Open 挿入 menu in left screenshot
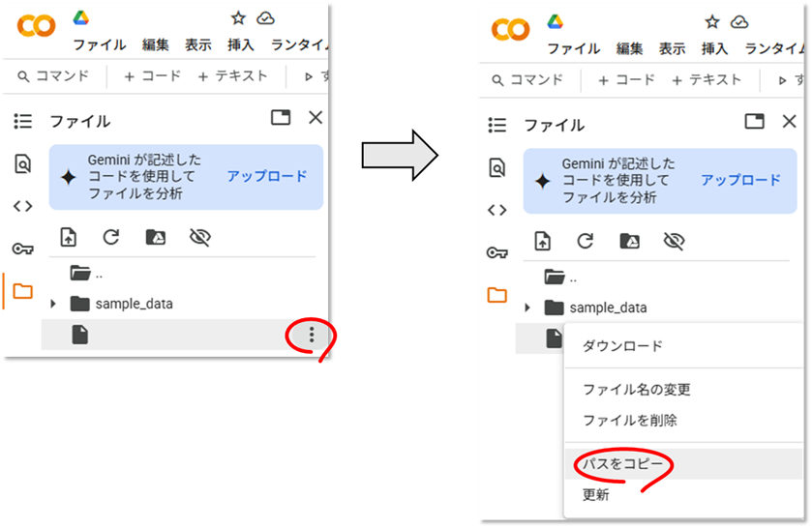812x528 pixels. tap(241, 44)
